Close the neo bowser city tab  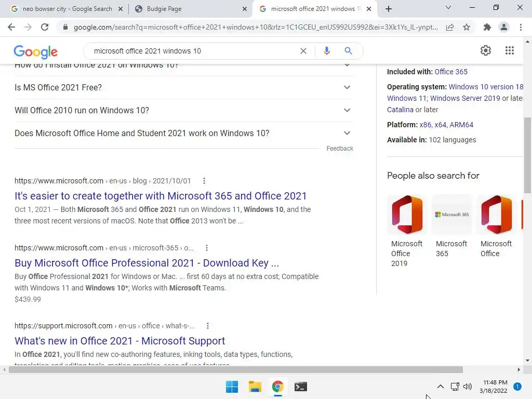coord(121,9)
